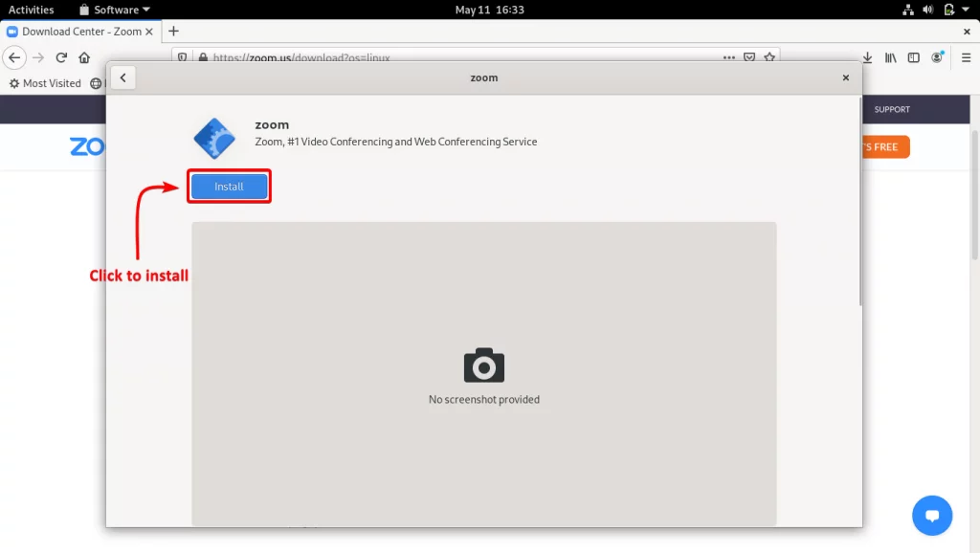
Task: Select the zoom application icon in the dialog
Action: pyautogui.click(x=214, y=138)
